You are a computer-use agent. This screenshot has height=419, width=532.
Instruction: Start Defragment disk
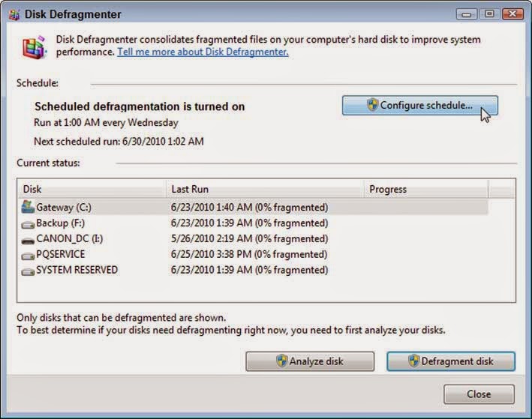[451, 361]
